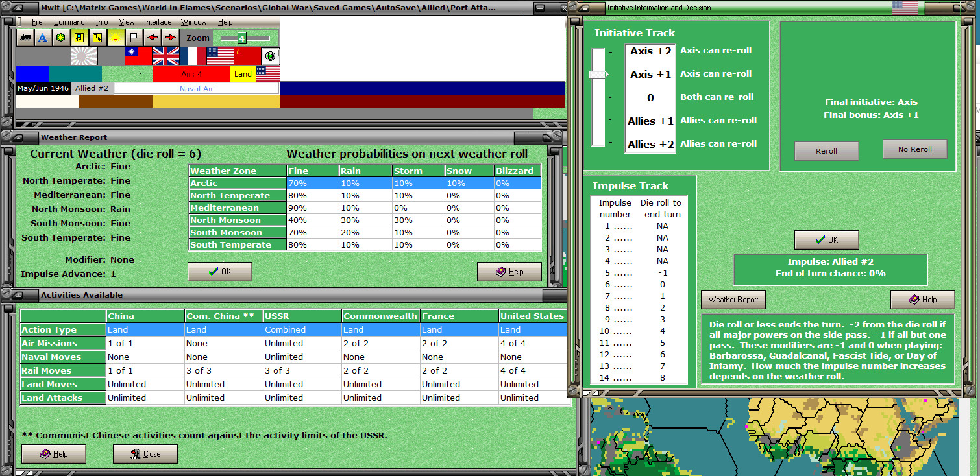Click the Reroll button

coord(826,151)
